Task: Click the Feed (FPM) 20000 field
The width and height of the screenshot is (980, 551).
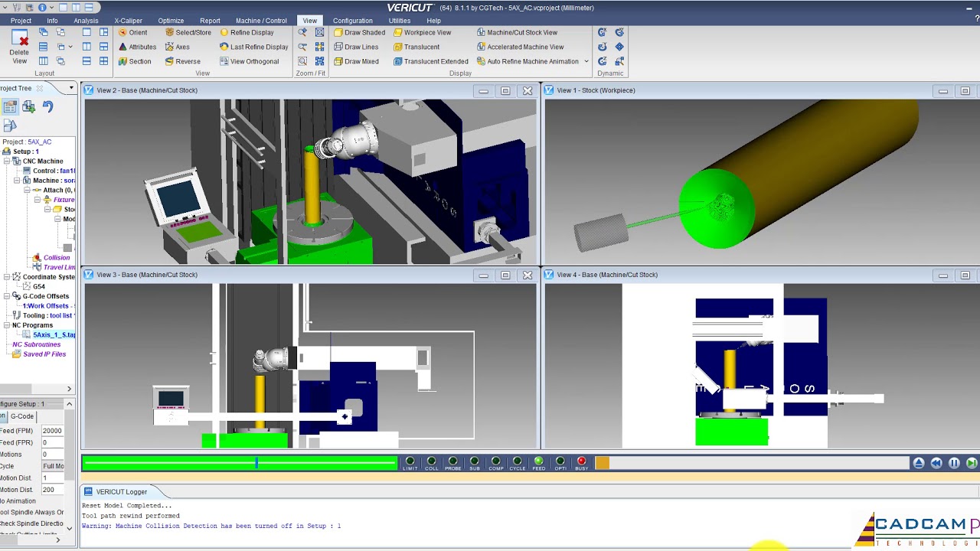Action: coord(53,431)
